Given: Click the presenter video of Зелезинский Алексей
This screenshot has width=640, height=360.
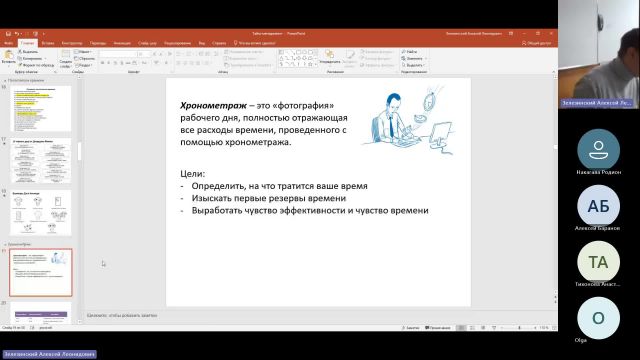Looking at the screenshot, I should point(598,54).
